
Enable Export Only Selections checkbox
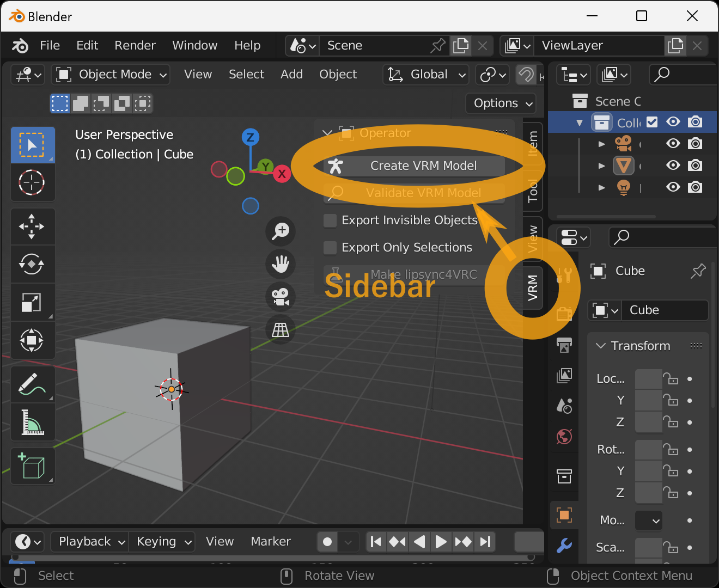pos(330,248)
